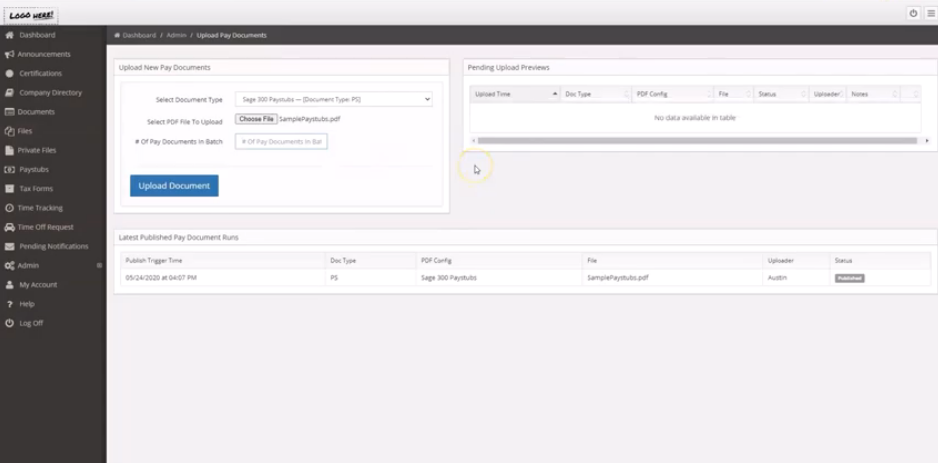The height and width of the screenshot is (463, 938).
Task: Click the Time Off Request car icon
Action: tap(9, 227)
